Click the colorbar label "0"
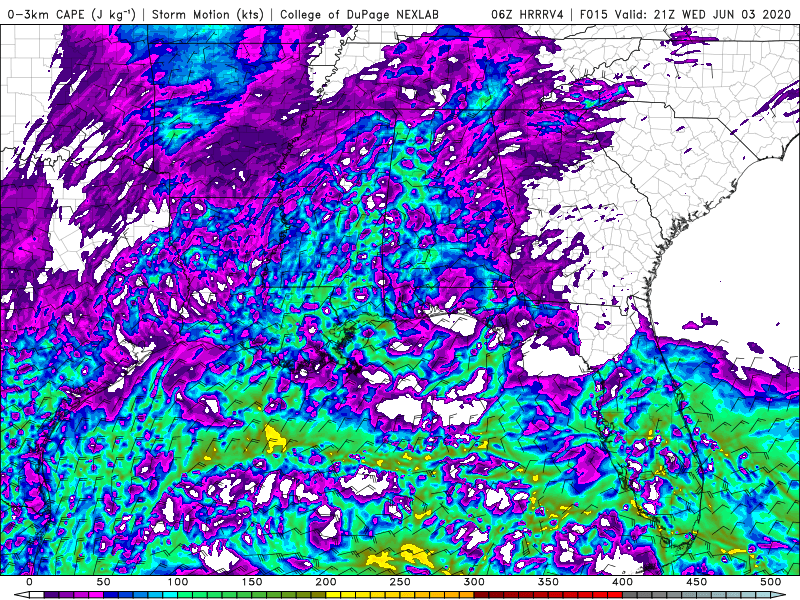This screenshot has height=600, width=800. point(30,582)
